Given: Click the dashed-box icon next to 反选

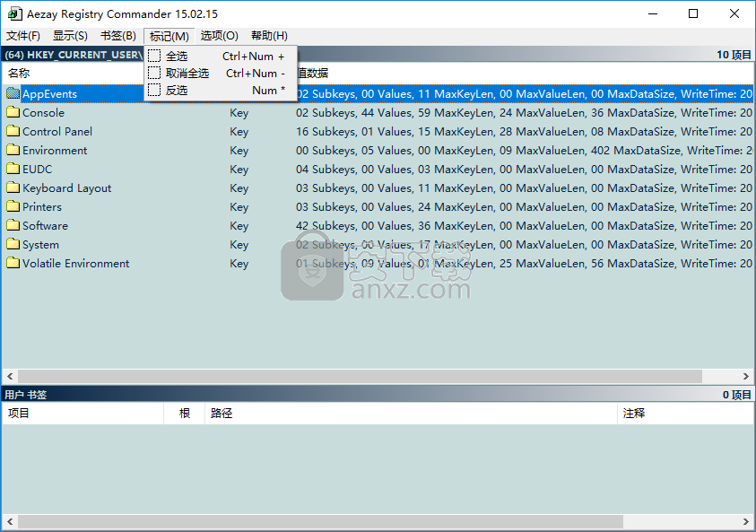Looking at the screenshot, I should point(154,91).
